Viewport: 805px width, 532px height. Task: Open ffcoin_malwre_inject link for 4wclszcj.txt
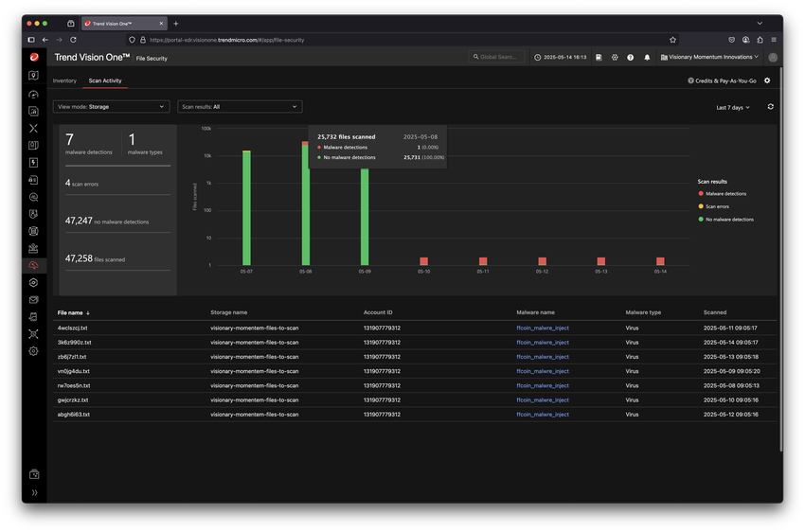(543, 328)
